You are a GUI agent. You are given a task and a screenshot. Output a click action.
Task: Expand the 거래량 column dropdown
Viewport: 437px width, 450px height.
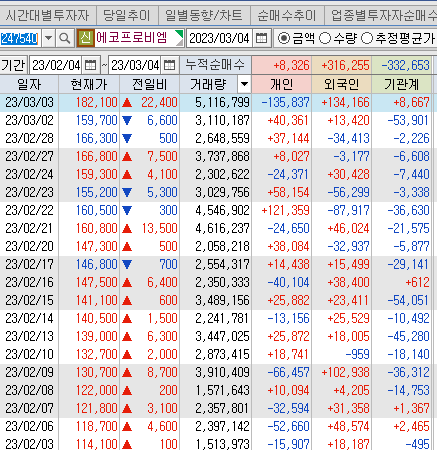click(x=244, y=84)
